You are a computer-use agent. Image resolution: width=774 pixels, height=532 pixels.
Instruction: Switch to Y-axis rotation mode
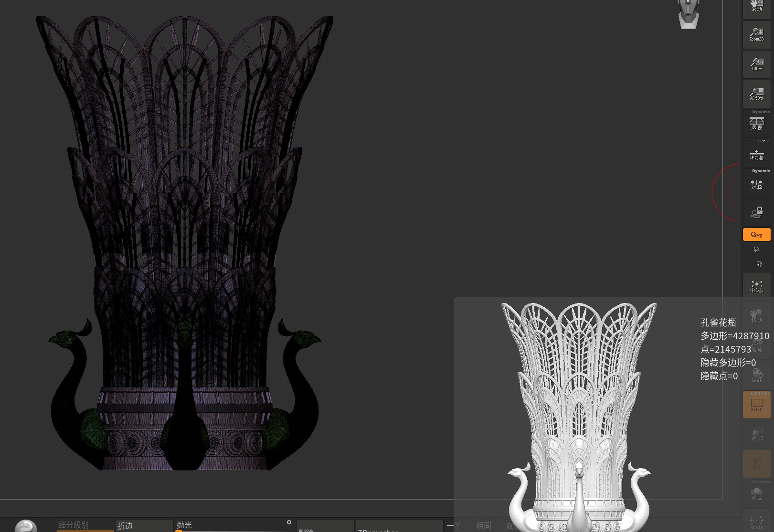pos(757,250)
